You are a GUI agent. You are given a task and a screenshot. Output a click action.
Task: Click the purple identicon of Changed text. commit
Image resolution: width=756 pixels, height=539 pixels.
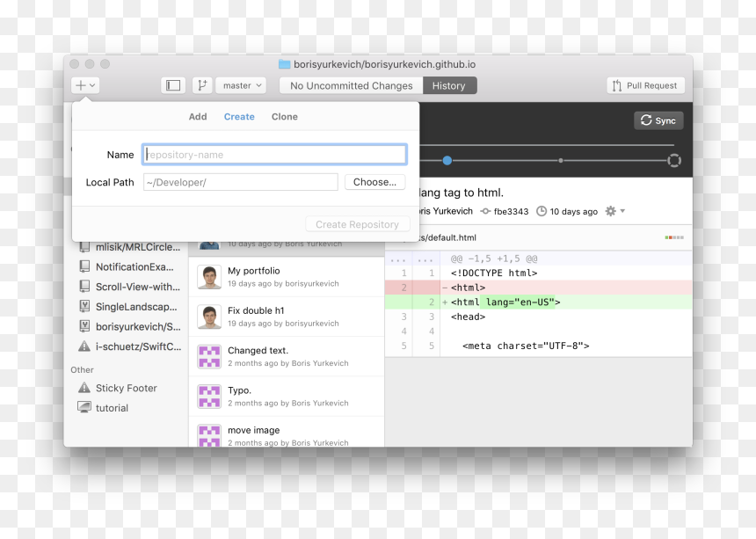click(x=209, y=357)
